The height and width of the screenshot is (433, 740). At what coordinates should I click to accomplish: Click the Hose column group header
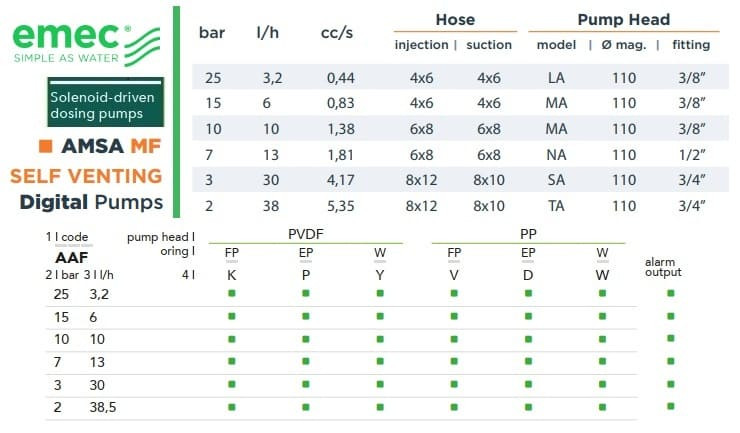[455, 19]
